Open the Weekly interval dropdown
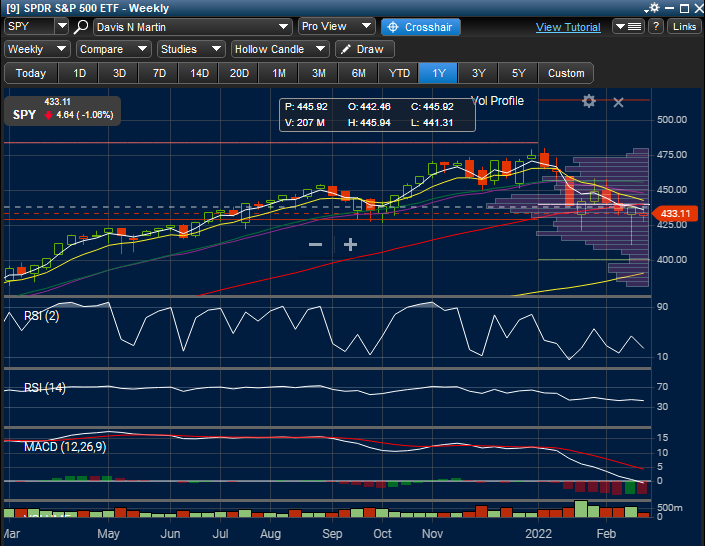705x546 pixels. coord(37,49)
